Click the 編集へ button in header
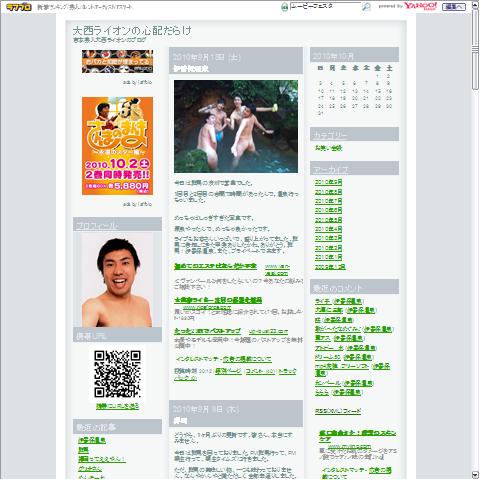 click(454, 7)
